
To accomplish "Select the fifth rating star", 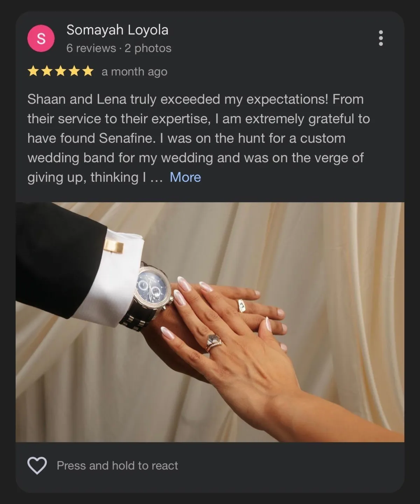I will pos(88,72).
